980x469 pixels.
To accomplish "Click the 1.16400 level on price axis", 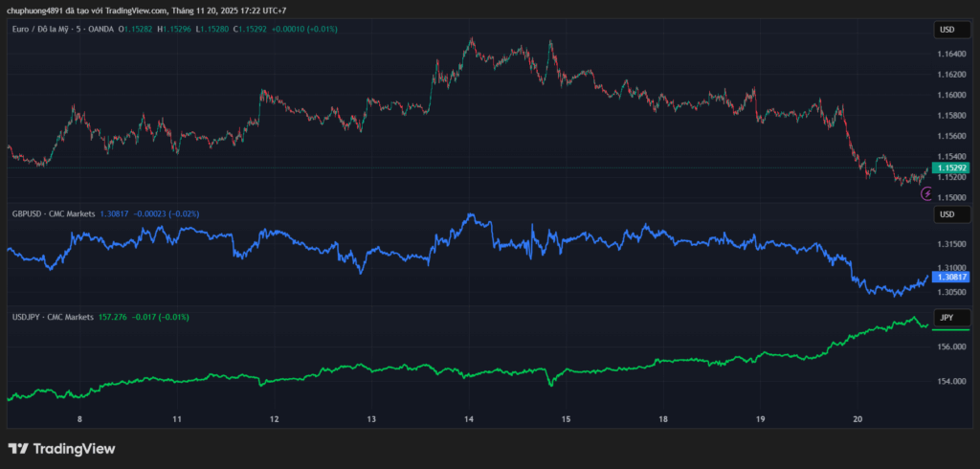I will coord(951,54).
